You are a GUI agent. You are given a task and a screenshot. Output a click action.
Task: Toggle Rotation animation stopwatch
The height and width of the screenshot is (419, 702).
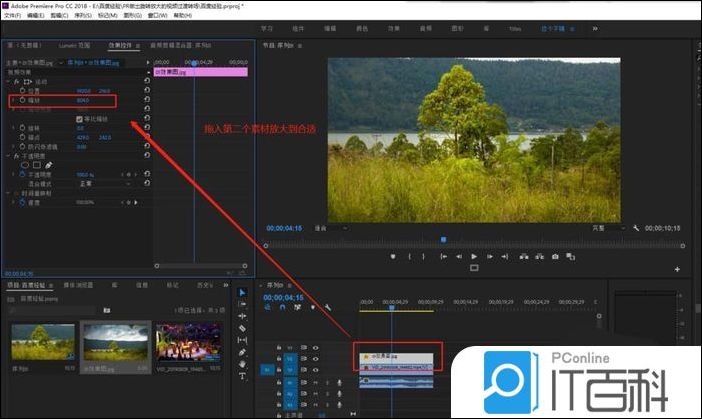tap(22, 128)
